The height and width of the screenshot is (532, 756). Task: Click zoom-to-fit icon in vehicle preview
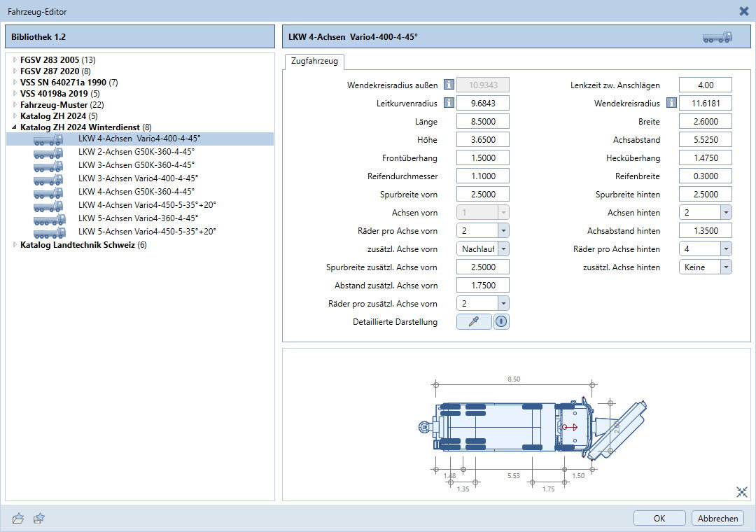coord(742,492)
